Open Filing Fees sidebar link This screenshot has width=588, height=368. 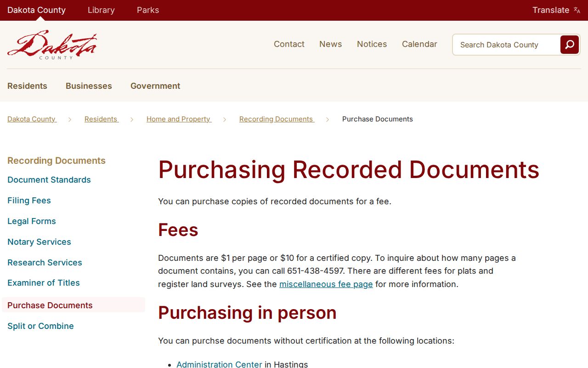click(x=29, y=201)
